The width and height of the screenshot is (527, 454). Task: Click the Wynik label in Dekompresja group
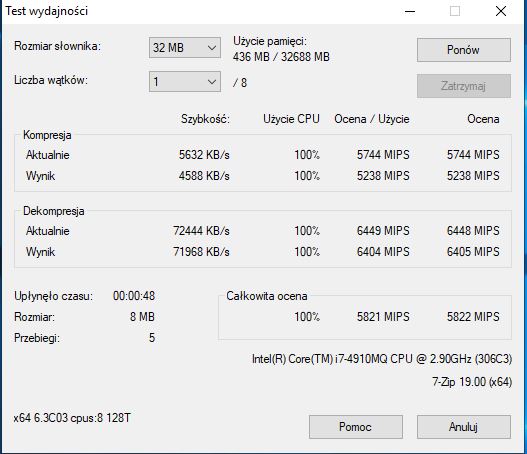pos(40,252)
